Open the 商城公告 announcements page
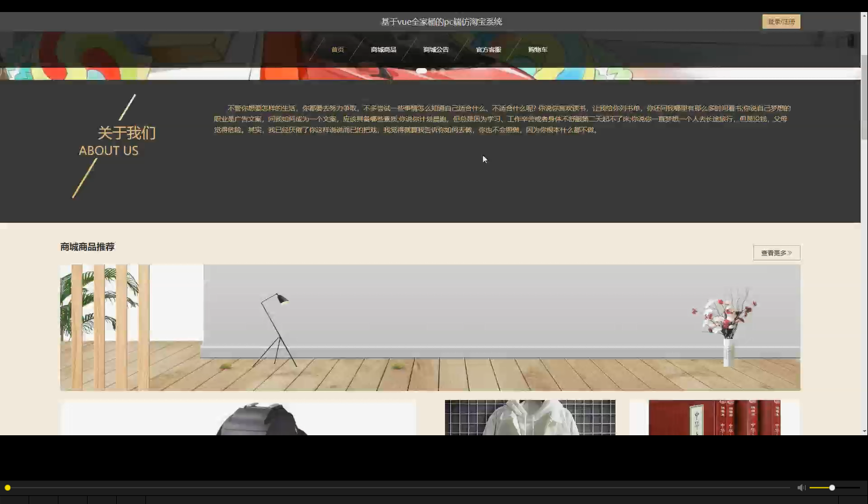Viewport: 868px width, 504px height. [x=435, y=49]
